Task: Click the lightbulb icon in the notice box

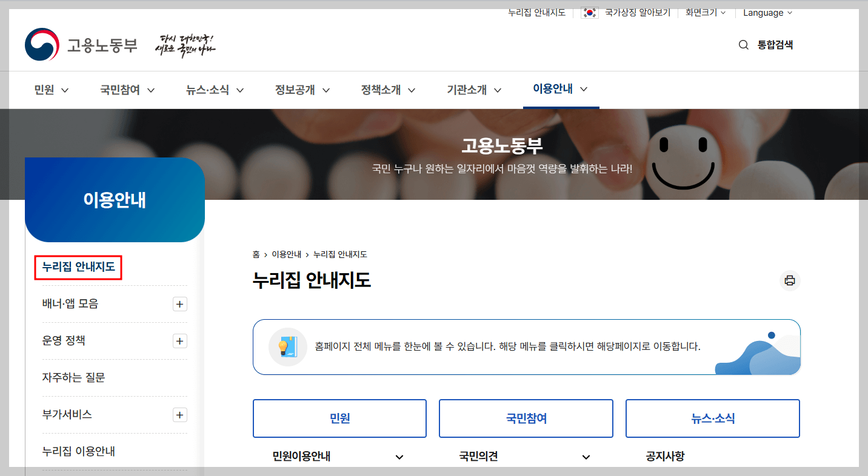Action: (288, 347)
